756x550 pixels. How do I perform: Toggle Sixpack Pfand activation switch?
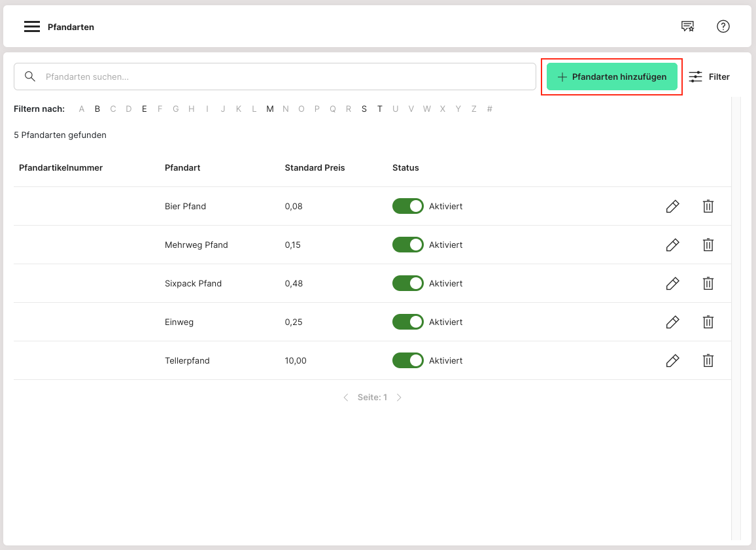point(407,284)
